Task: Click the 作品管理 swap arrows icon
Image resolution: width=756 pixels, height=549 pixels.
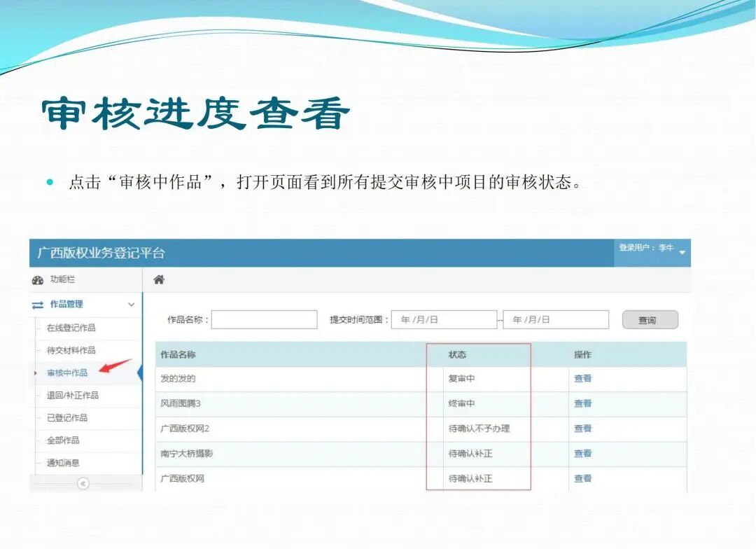Action: pyautogui.click(x=37, y=305)
